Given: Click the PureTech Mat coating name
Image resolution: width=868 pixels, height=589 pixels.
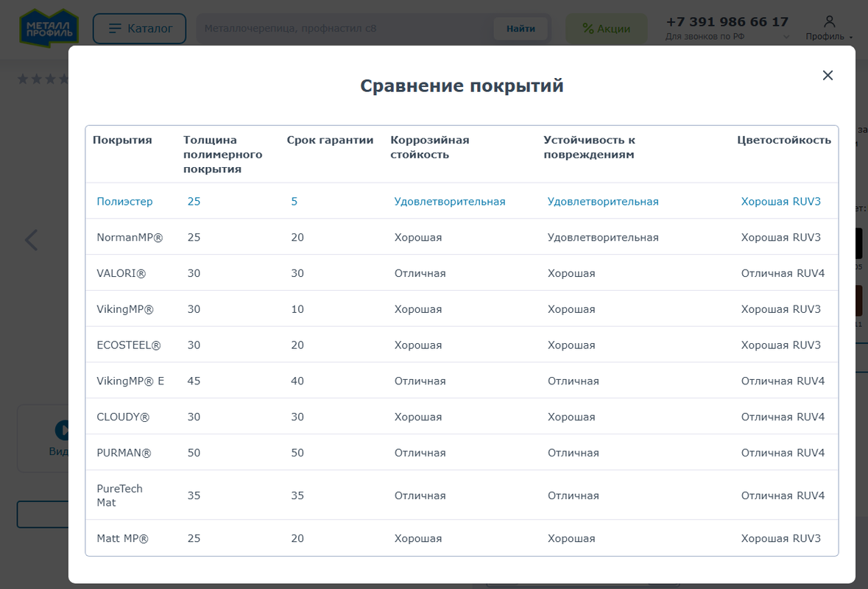Looking at the screenshot, I should tap(119, 495).
